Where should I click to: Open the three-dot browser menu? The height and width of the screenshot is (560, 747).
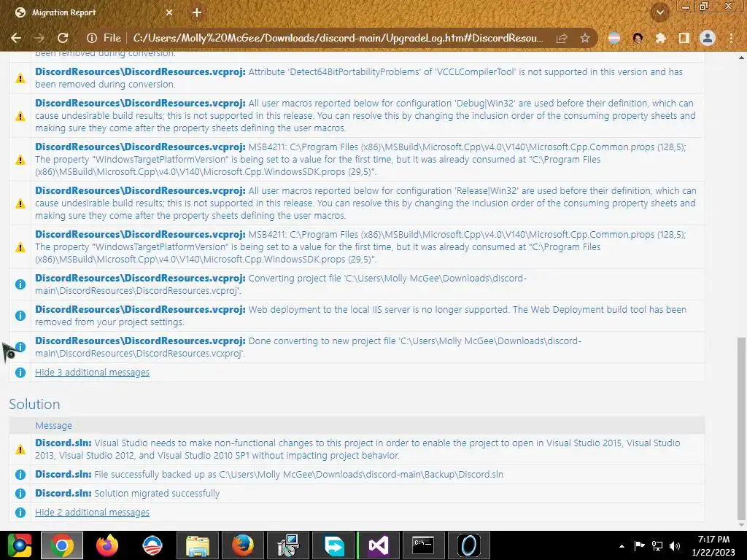pos(731,38)
